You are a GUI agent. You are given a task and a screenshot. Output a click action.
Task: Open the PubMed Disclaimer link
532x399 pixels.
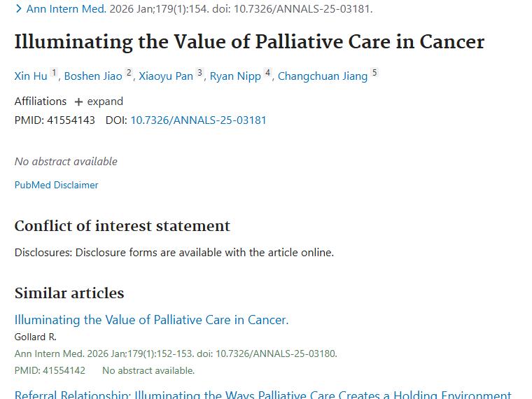[57, 185]
